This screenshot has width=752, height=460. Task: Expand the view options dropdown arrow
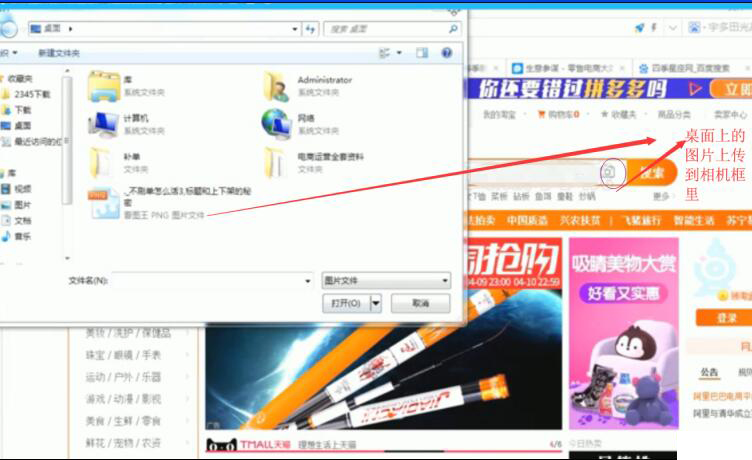coord(399,53)
